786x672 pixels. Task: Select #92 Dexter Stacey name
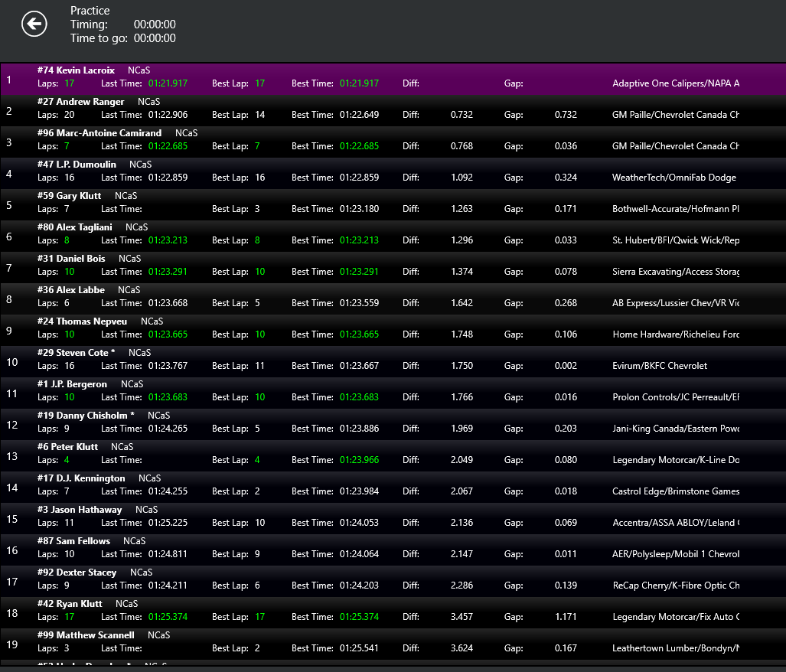(x=77, y=573)
